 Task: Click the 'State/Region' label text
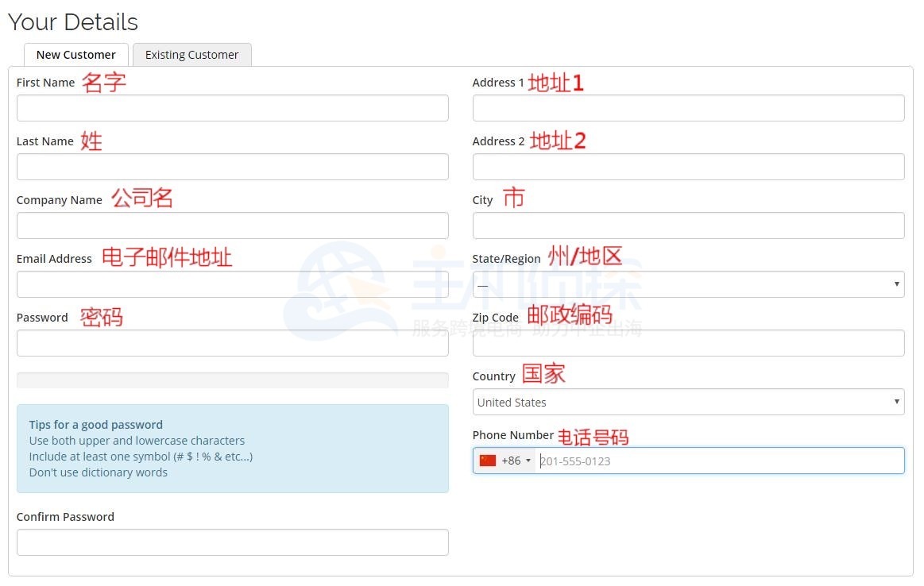click(x=507, y=259)
